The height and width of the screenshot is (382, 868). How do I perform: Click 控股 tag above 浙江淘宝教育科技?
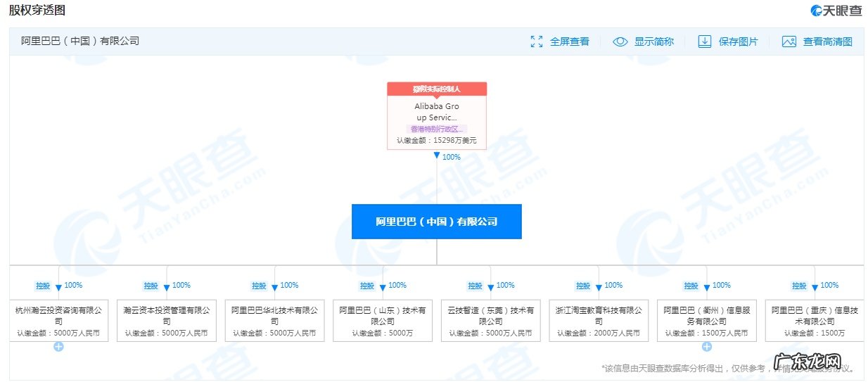(583, 286)
